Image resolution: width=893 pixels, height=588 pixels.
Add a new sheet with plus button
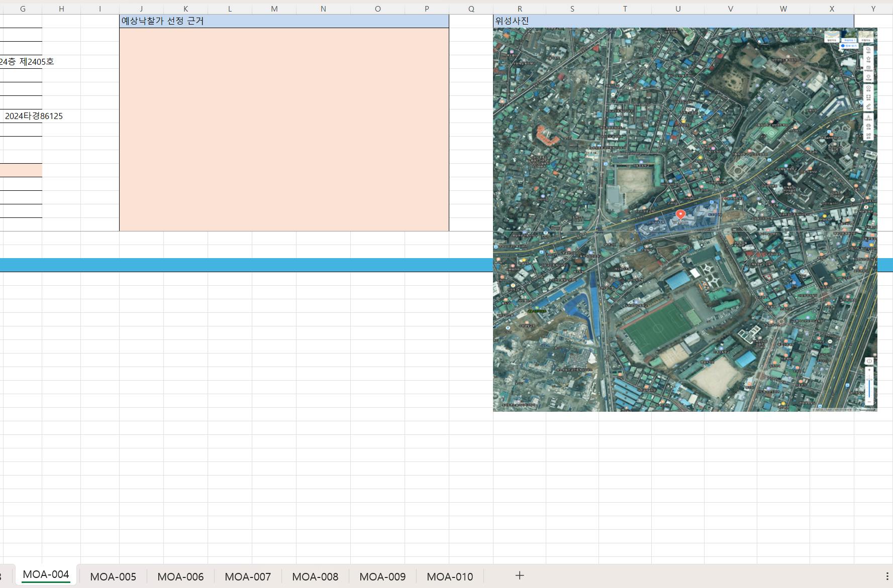520,575
